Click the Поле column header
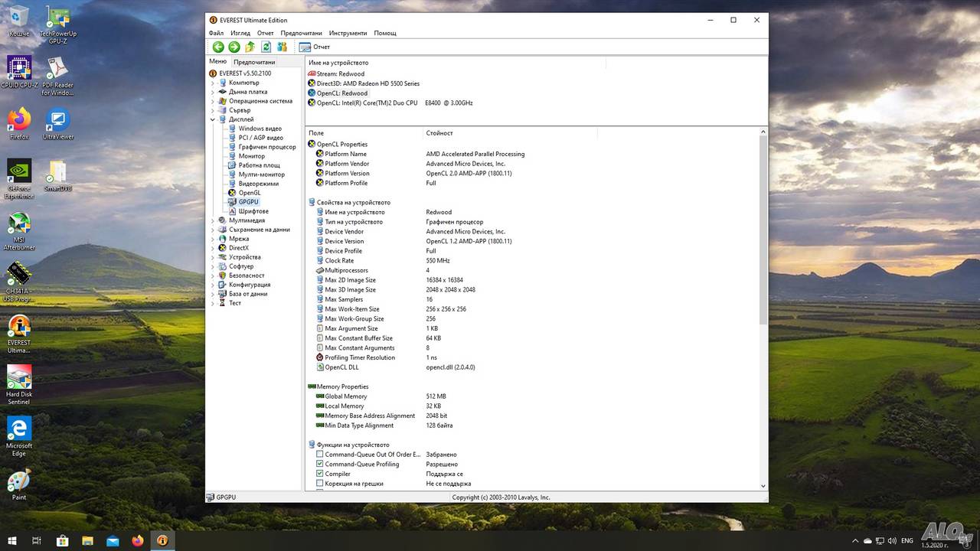980x551 pixels. click(x=364, y=133)
